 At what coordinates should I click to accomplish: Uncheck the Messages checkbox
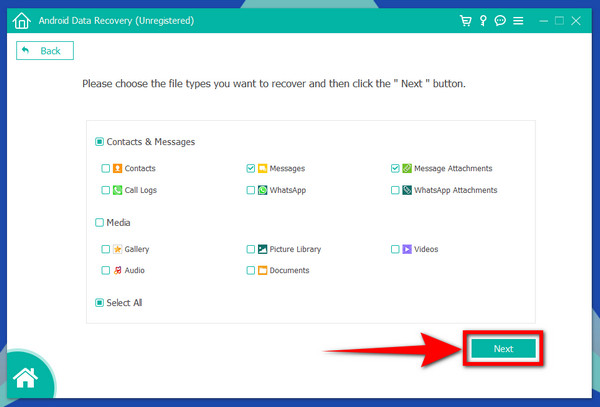[x=250, y=169]
